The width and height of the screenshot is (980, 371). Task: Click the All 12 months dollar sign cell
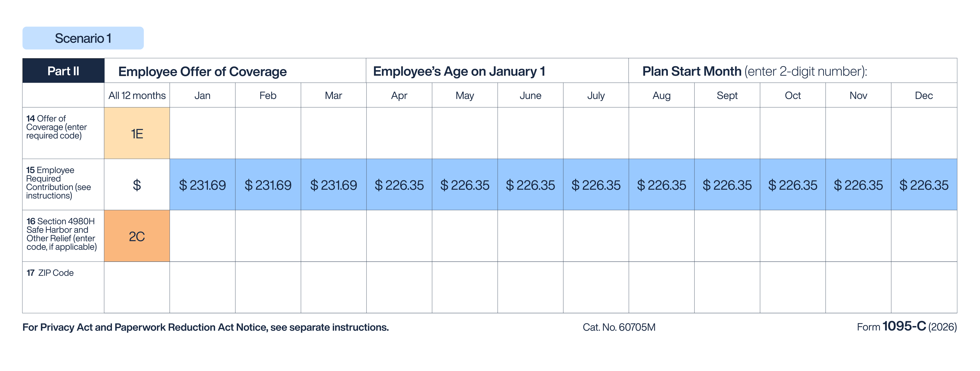click(137, 185)
